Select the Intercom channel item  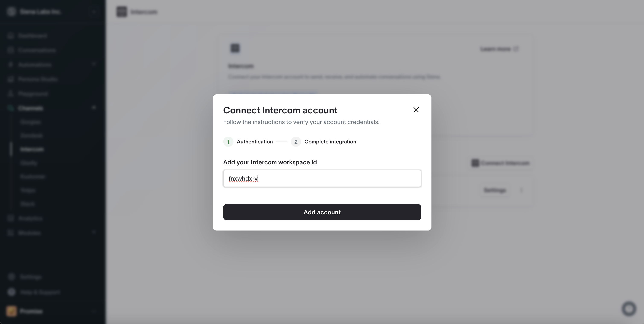32,149
